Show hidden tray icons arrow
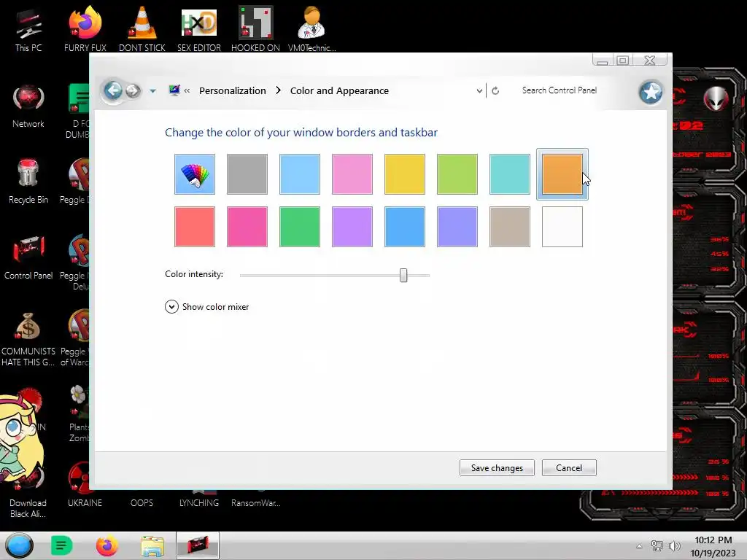This screenshot has width=747, height=560. point(639,546)
